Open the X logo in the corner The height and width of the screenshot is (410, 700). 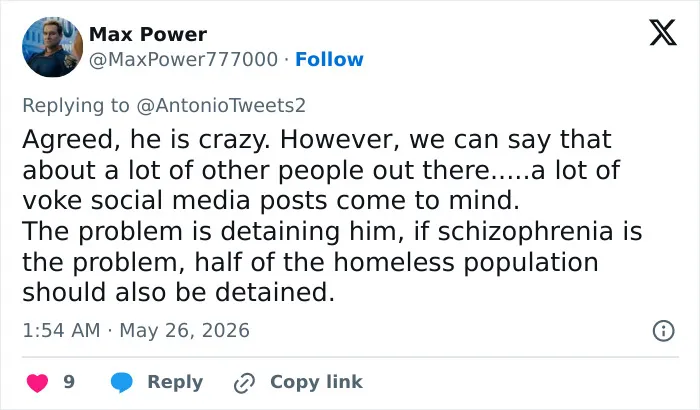663,33
